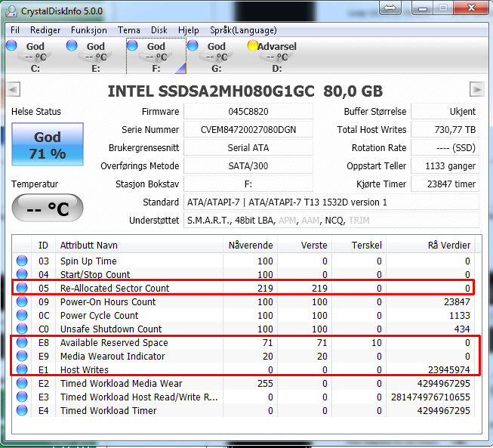Screen dimensions: 493x448
Task: Click the Standard ATA/ATAPI-7 field
Action: point(331,202)
